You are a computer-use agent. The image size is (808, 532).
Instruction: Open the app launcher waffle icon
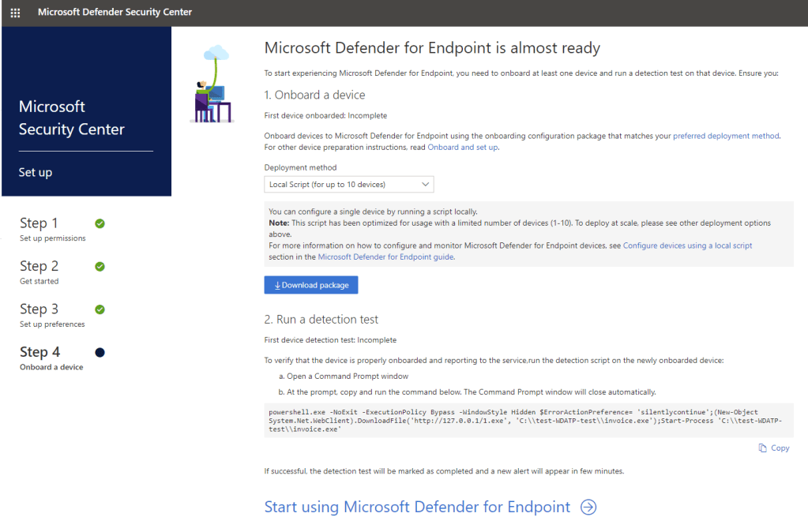pos(15,13)
